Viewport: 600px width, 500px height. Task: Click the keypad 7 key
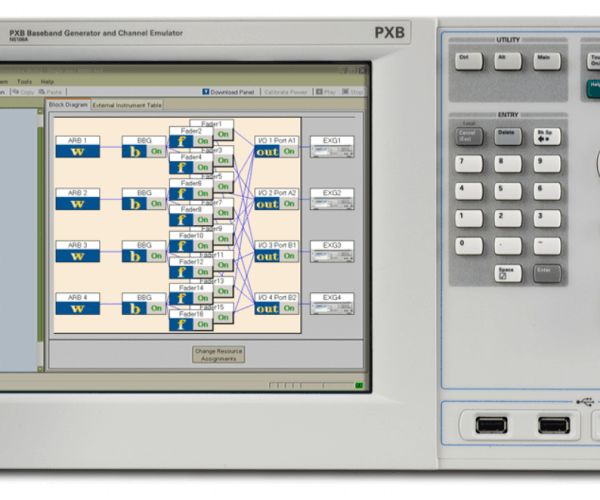click(469, 164)
